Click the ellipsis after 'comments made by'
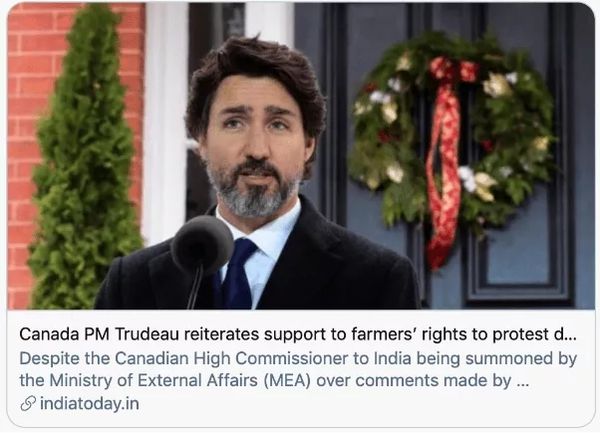 [522, 381]
